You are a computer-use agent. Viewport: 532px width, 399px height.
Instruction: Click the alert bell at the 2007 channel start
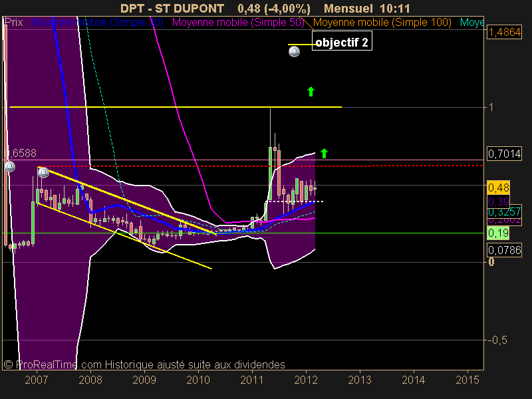[x=43, y=172]
